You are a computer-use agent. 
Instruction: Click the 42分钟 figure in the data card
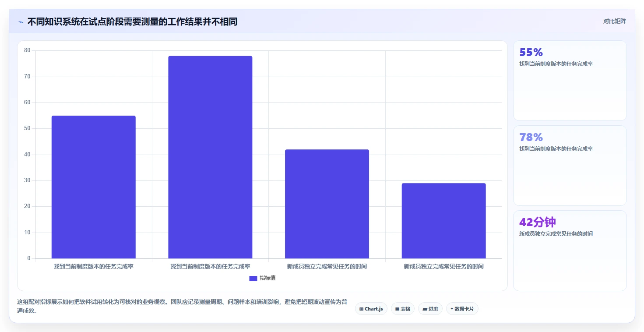[538, 222]
